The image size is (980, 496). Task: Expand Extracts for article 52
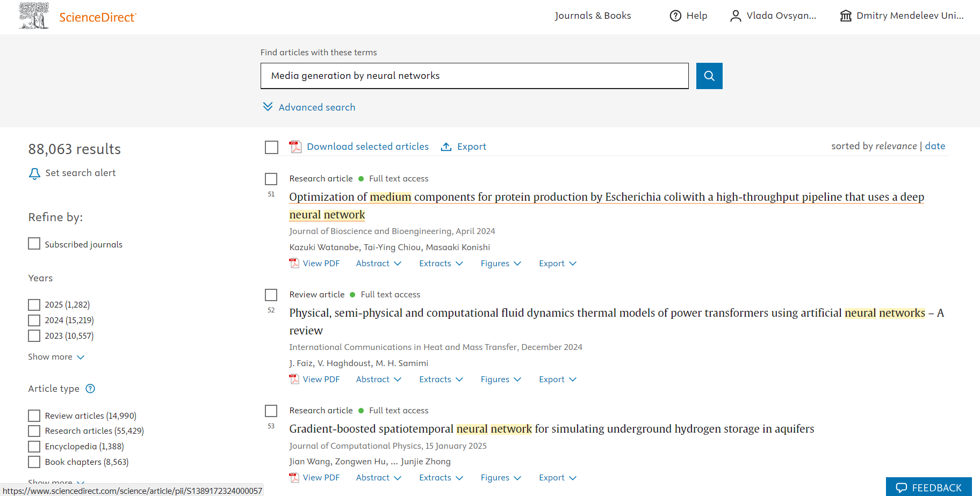(x=441, y=379)
